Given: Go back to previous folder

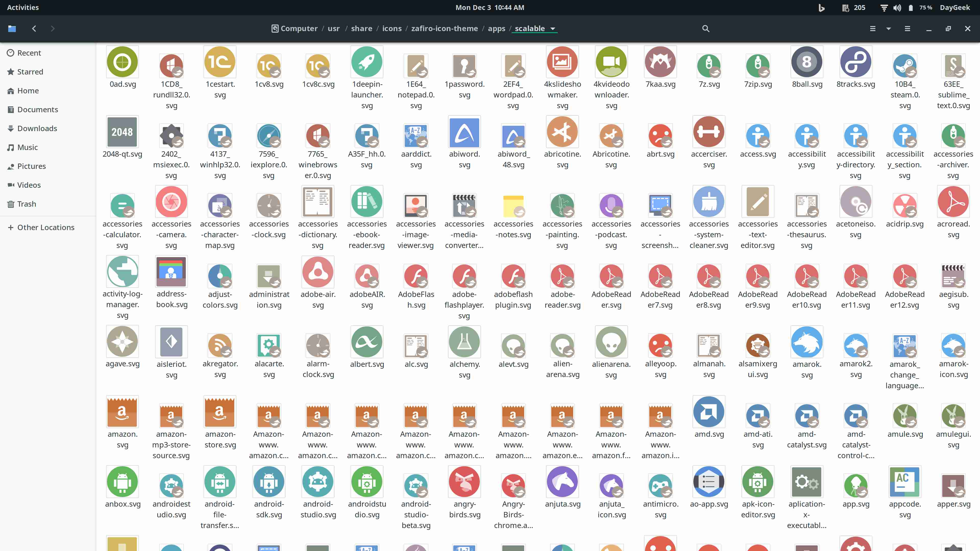Looking at the screenshot, I should click(x=34, y=29).
